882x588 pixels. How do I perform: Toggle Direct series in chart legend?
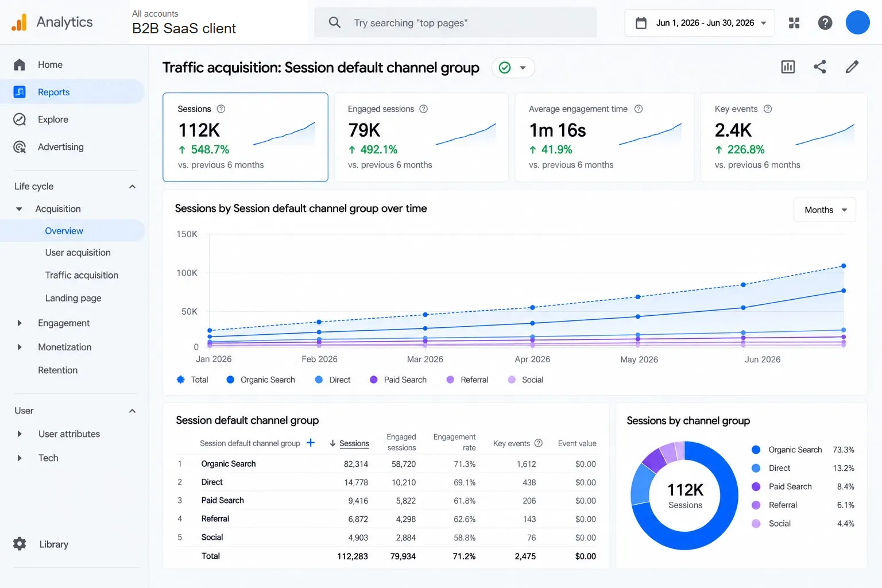click(x=332, y=380)
